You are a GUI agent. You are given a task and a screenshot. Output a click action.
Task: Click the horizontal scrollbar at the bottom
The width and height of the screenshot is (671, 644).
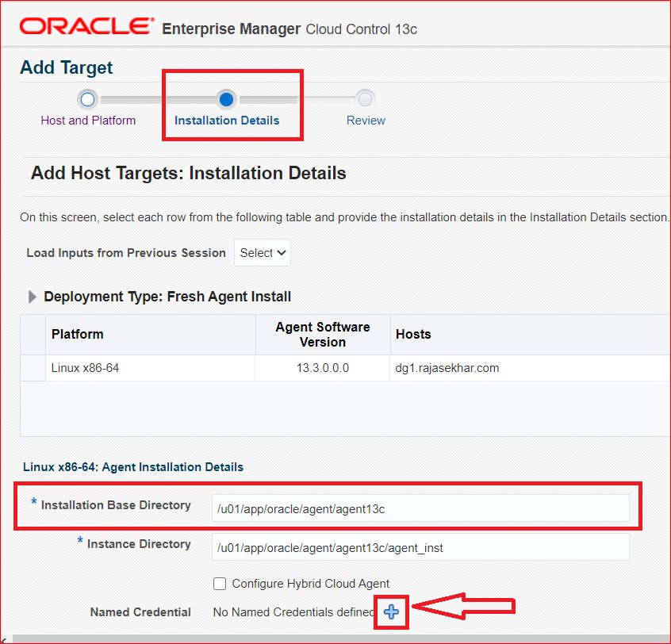pyautogui.click(x=335, y=639)
